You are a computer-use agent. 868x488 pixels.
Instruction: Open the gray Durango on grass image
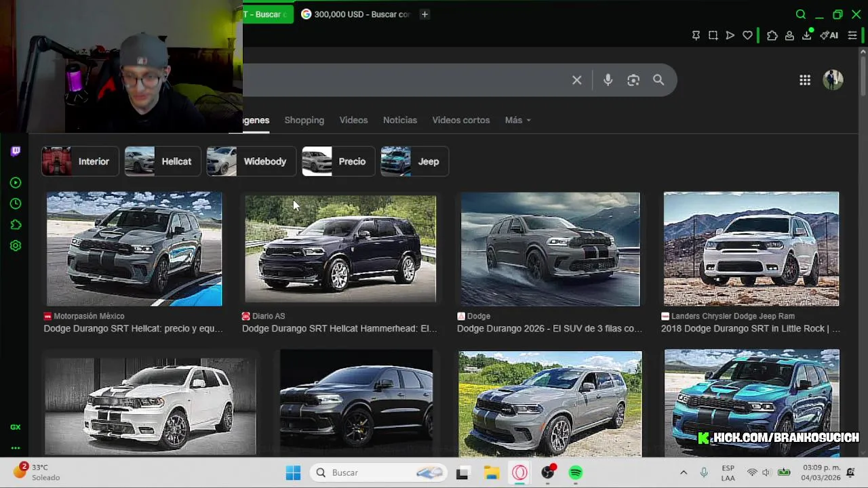click(550, 404)
